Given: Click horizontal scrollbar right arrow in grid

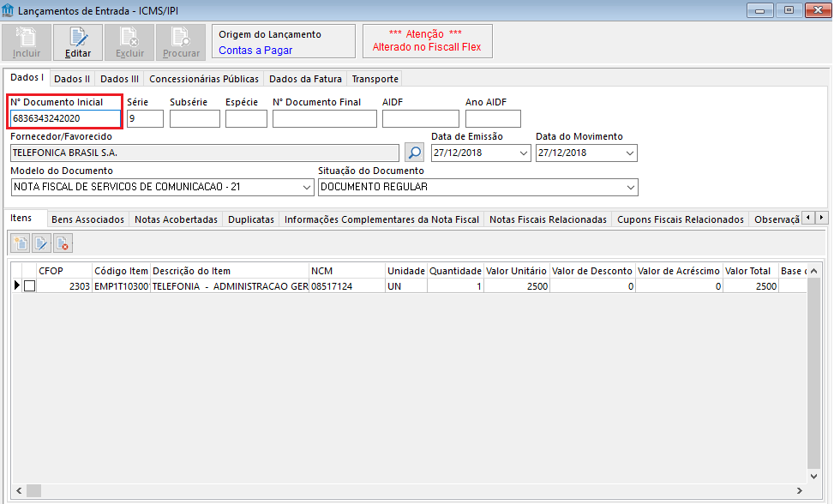Looking at the screenshot, I should pyautogui.click(x=799, y=490).
